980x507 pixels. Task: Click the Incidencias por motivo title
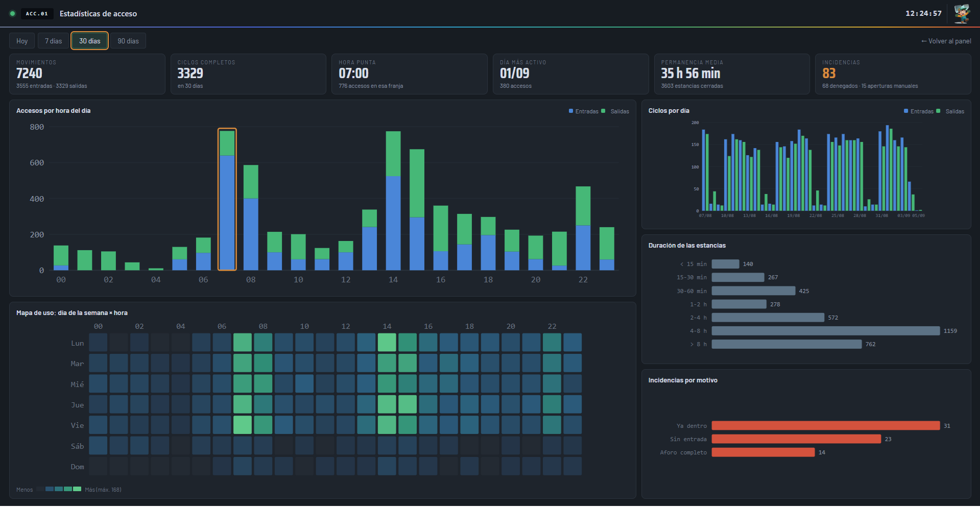point(683,380)
